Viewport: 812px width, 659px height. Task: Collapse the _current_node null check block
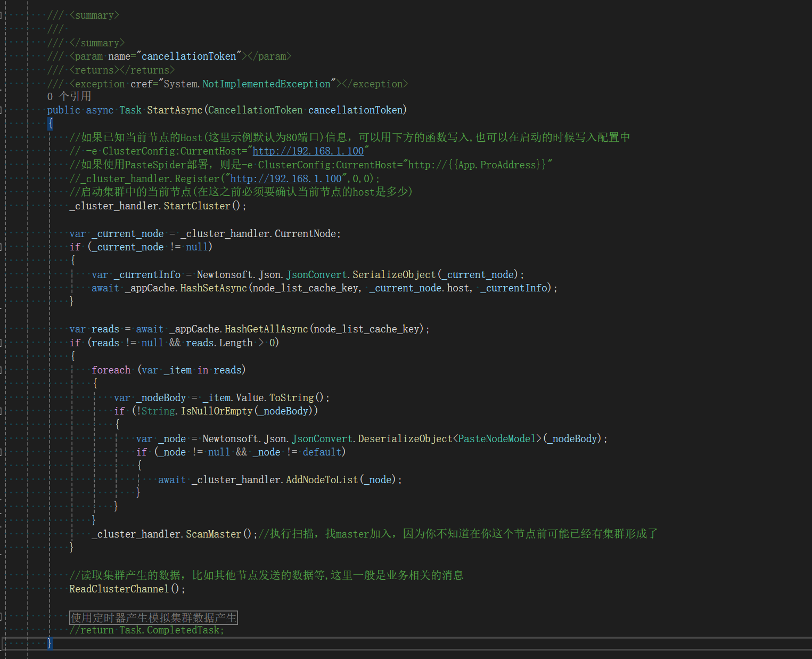pos(2,247)
